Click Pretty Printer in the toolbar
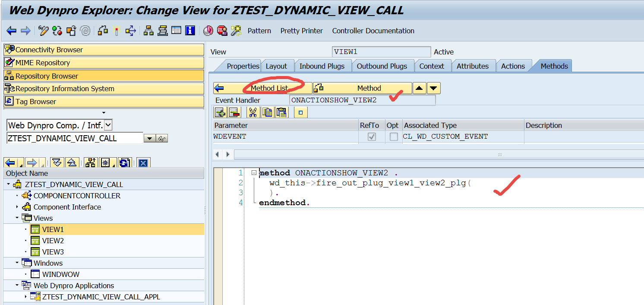This screenshot has height=305, width=644. 301,31
